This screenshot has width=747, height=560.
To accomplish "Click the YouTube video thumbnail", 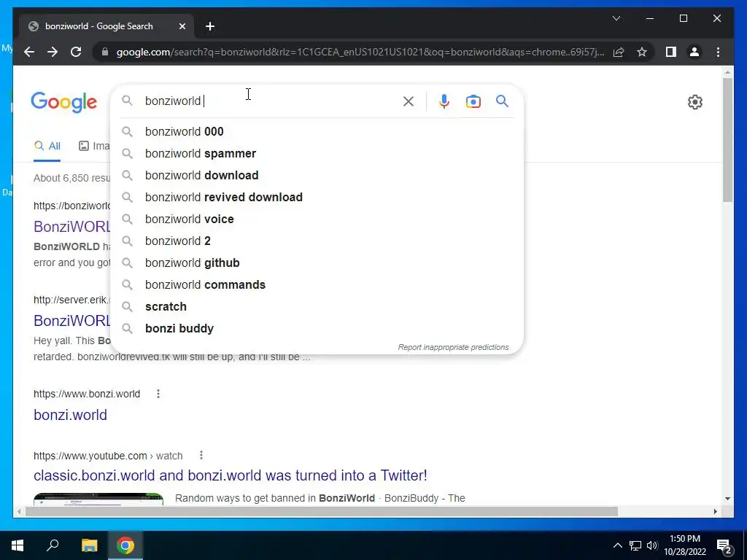I will coord(98,499).
